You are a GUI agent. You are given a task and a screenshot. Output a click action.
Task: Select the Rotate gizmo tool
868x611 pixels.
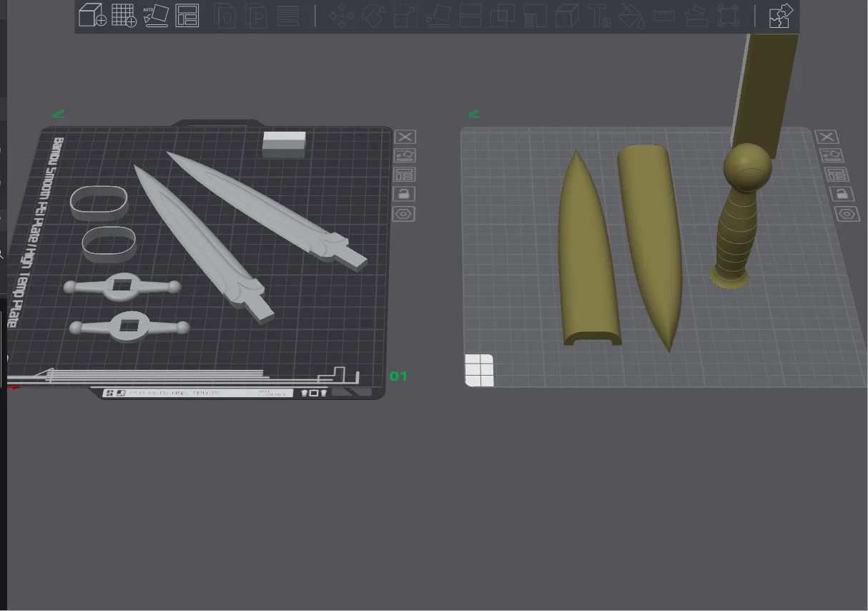pos(373,15)
